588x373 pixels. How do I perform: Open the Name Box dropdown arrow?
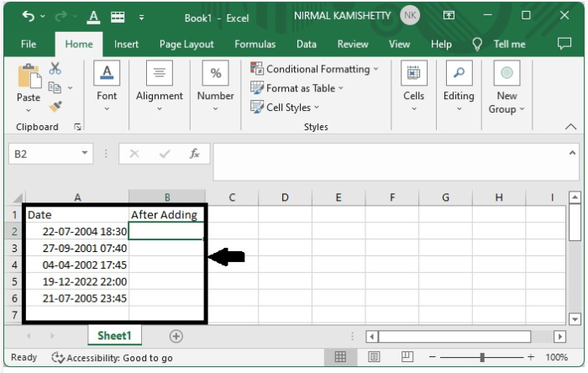click(x=85, y=154)
